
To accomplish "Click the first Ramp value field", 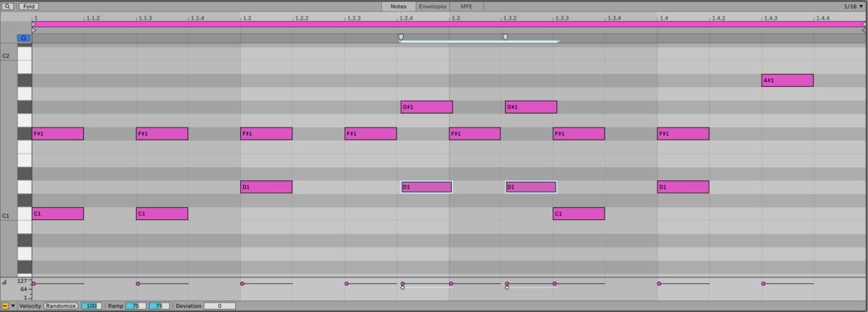I will tap(135, 306).
